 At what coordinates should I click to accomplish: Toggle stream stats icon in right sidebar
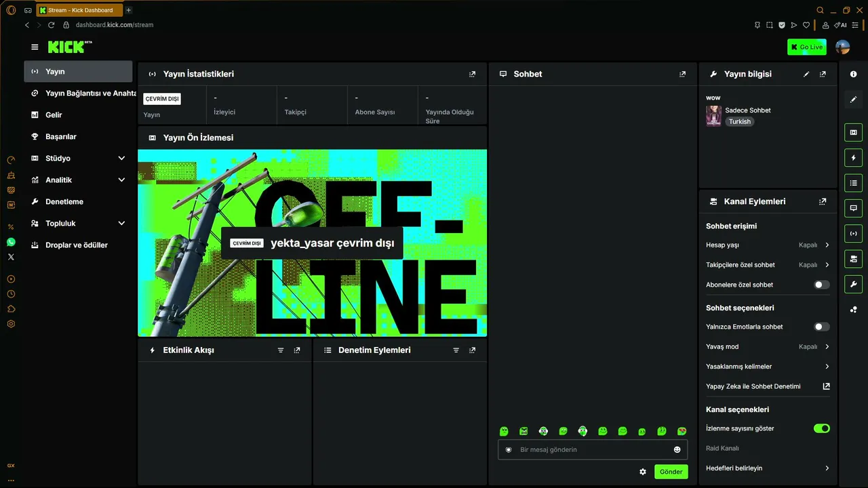pos(853,233)
